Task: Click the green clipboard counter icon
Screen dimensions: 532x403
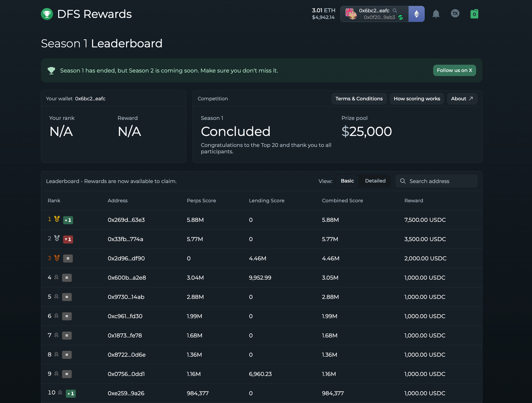Action: click(x=474, y=14)
